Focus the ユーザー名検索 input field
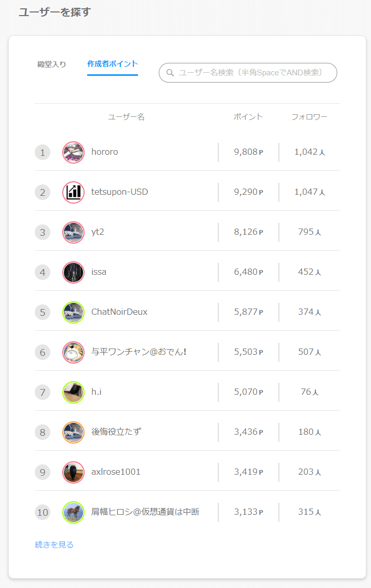 pyautogui.click(x=248, y=73)
